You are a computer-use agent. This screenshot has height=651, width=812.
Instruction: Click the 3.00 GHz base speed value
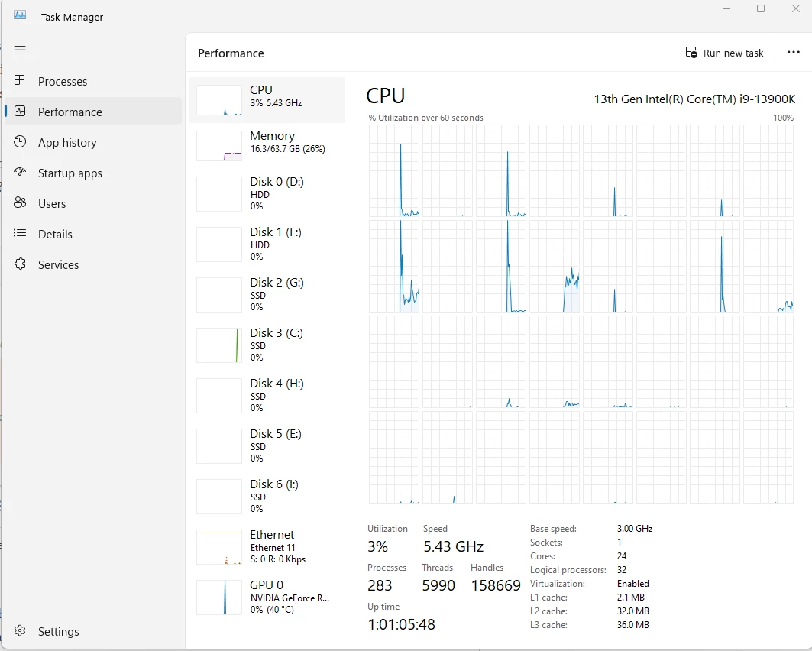[634, 528]
